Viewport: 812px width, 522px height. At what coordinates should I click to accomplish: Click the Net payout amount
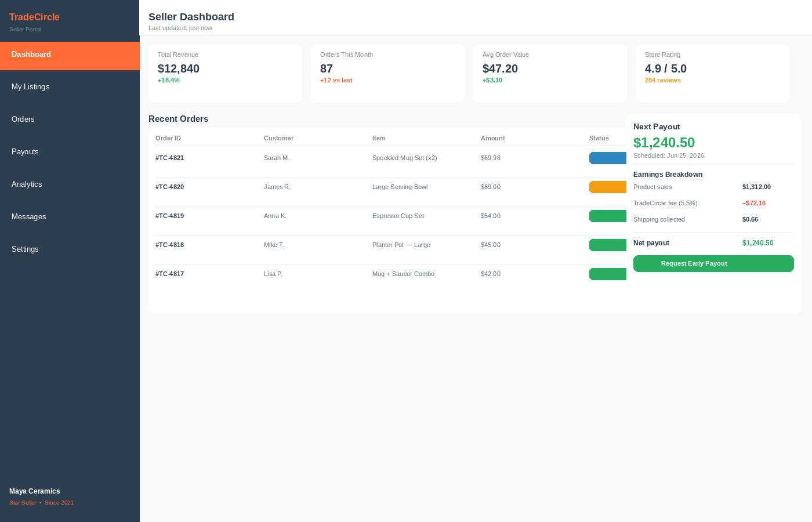(x=757, y=243)
